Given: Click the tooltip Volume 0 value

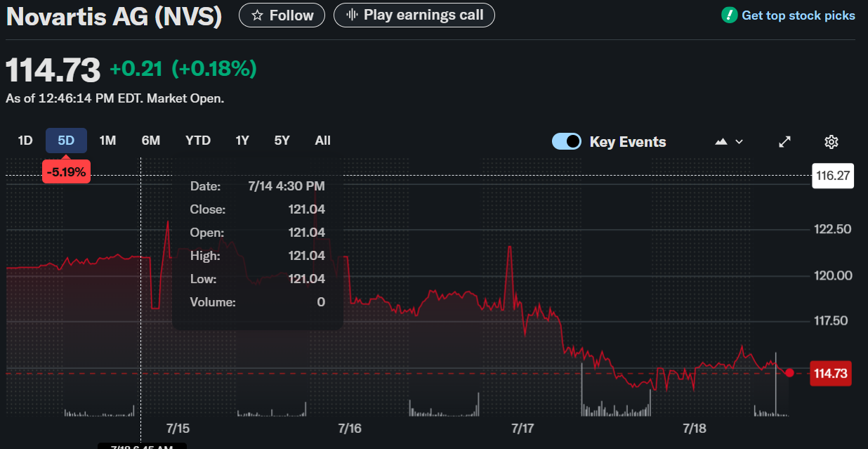Looking at the screenshot, I should pos(321,302).
